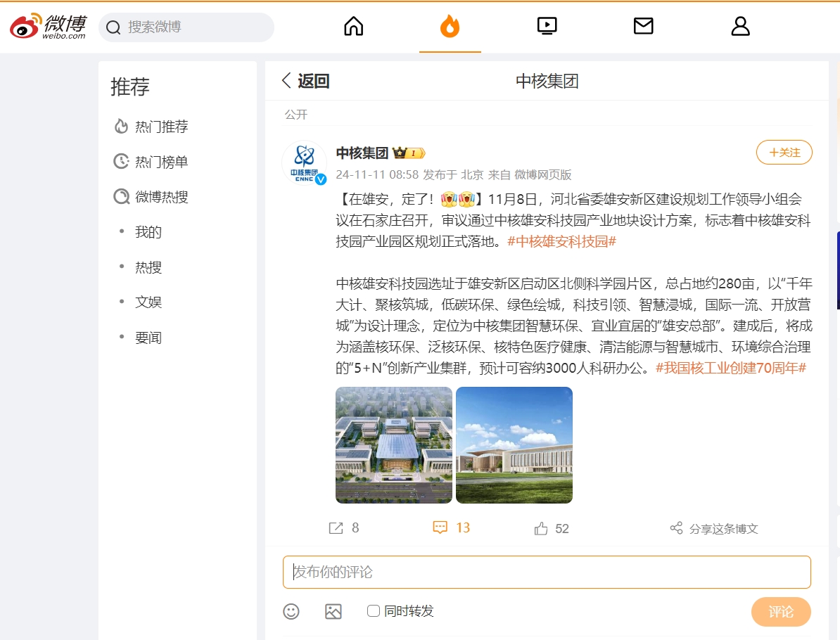The height and width of the screenshot is (640, 840).
Task: Open the user profile icon
Action: coord(740,26)
